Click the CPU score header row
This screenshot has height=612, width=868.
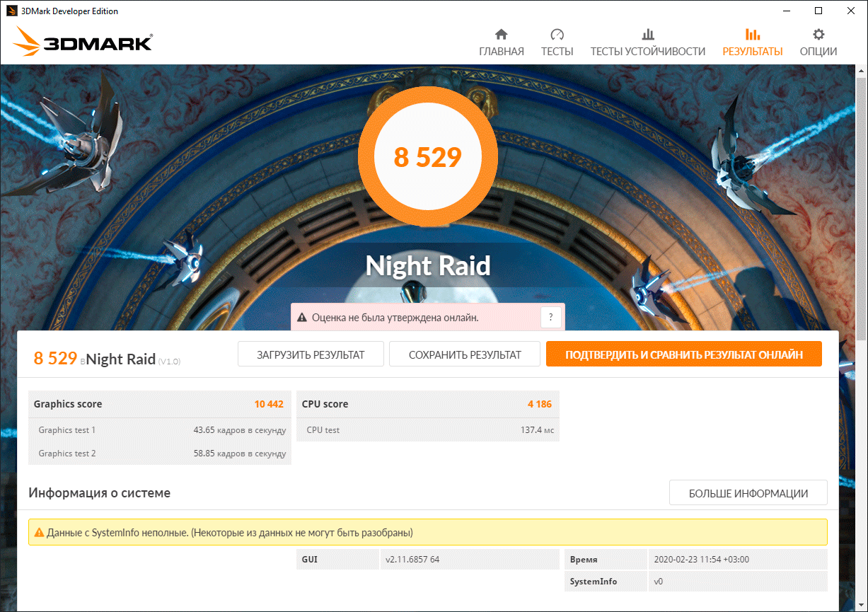(428, 404)
